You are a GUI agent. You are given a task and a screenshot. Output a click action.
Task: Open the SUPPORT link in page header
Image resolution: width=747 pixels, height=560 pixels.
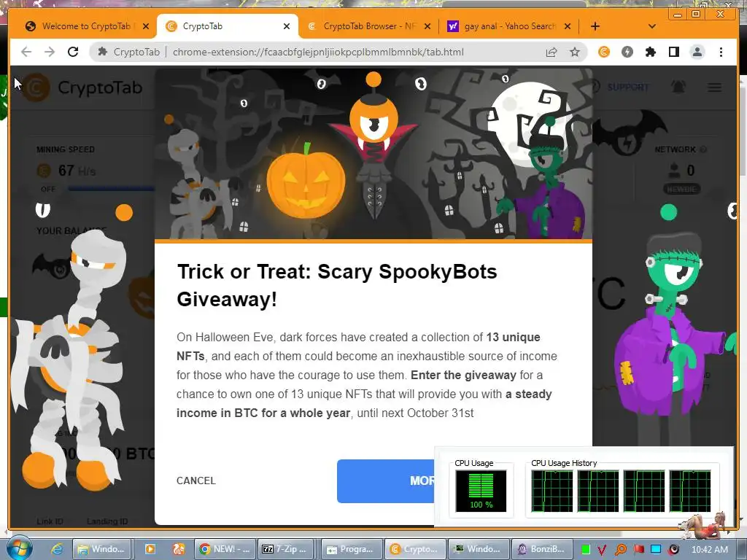point(627,87)
